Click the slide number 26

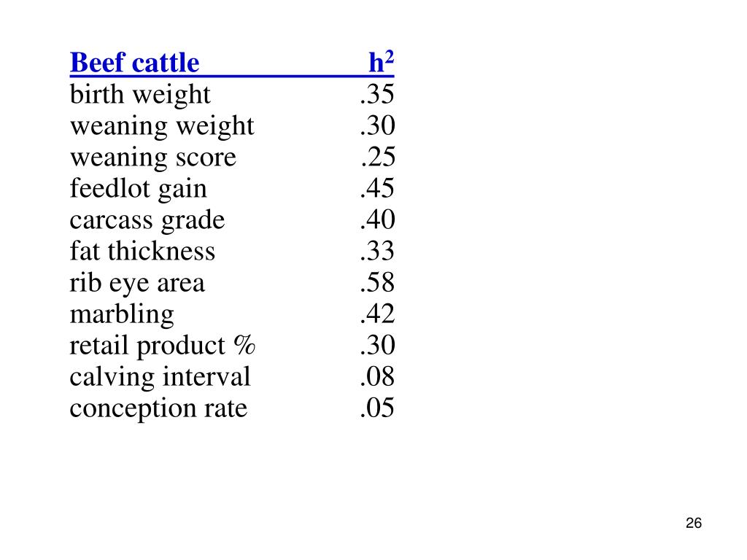coord(694,523)
